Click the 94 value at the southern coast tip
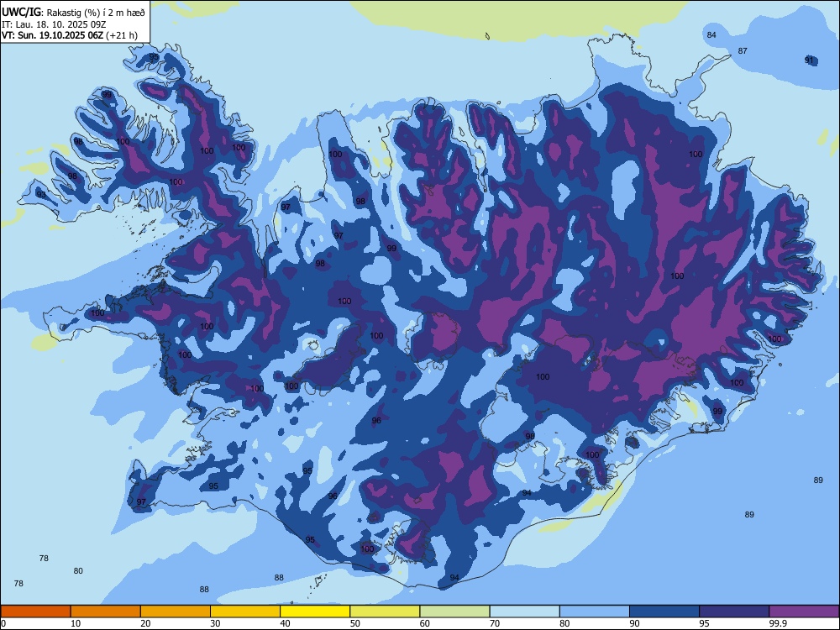 pyautogui.click(x=454, y=578)
